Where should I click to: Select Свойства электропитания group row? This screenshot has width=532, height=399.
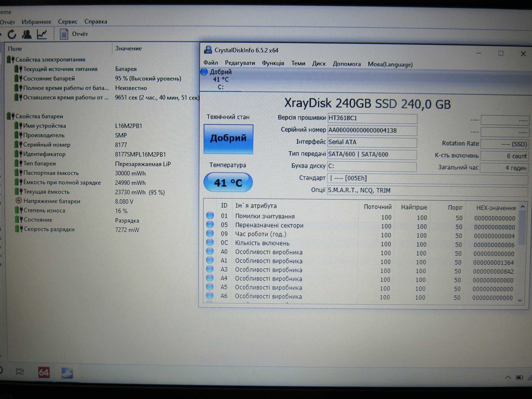(46, 60)
